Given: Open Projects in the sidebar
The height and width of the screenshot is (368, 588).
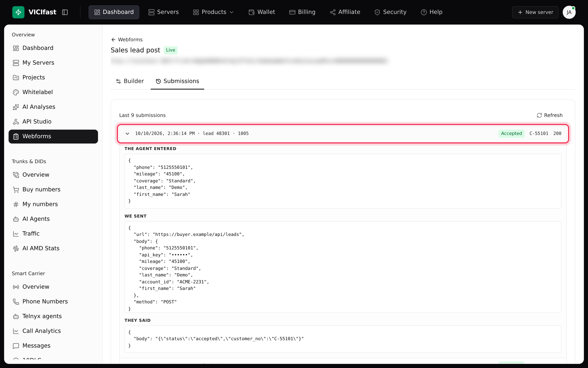Looking at the screenshot, I should tap(53, 77).
